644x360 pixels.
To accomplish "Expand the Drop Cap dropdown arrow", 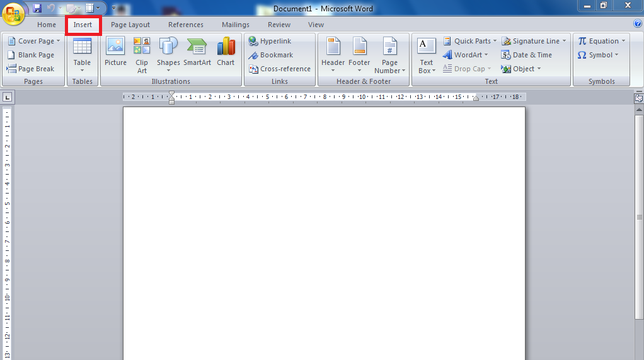I will (489, 69).
